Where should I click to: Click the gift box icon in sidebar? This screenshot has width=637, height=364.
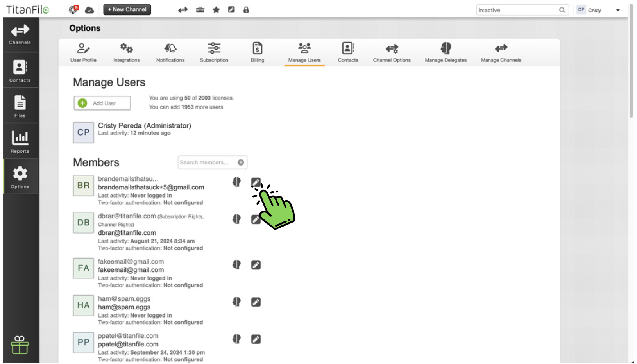(20, 345)
